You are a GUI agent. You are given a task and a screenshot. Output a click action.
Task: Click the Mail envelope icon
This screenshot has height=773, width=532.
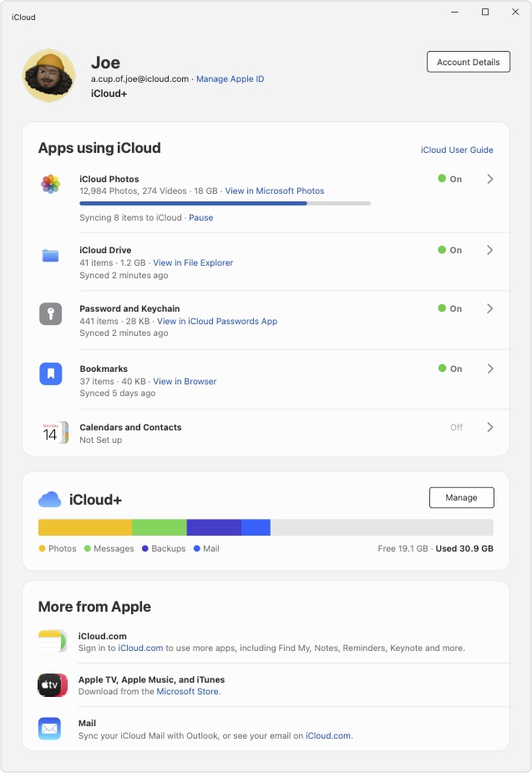pos(50,729)
